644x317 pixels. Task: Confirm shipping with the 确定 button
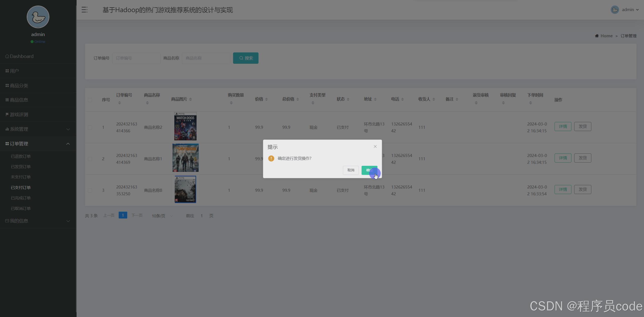click(x=369, y=170)
